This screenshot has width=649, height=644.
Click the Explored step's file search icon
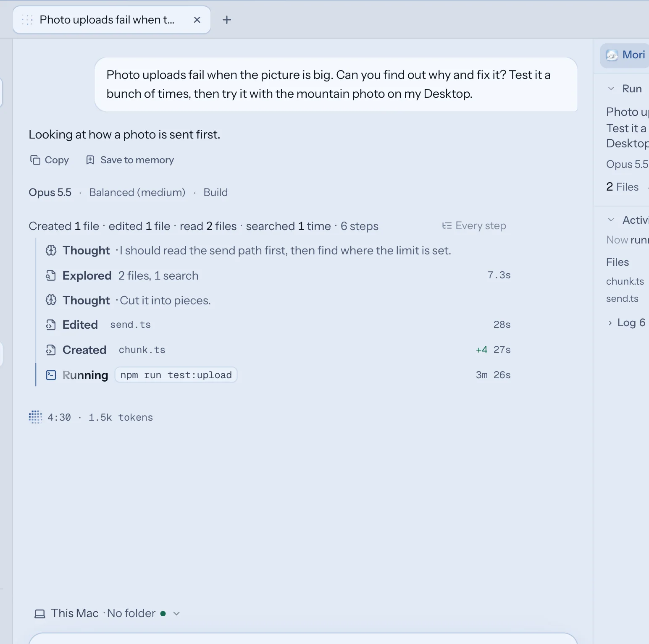tap(51, 275)
